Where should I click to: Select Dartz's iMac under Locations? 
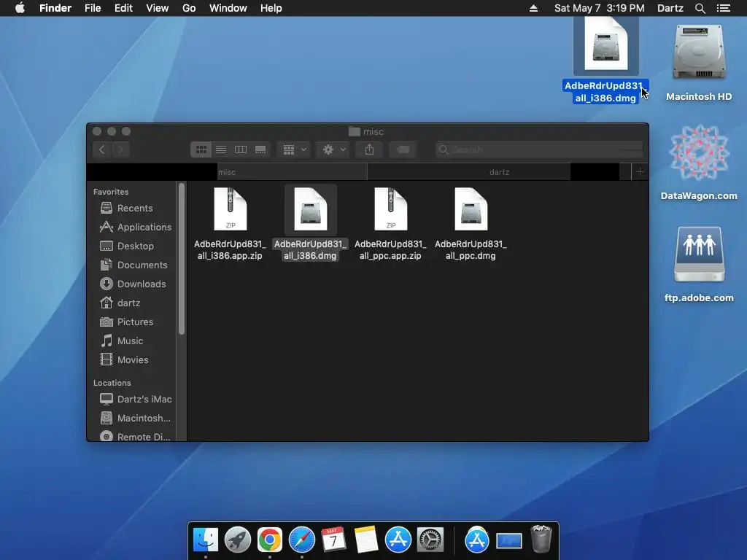pyautogui.click(x=136, y=399)
